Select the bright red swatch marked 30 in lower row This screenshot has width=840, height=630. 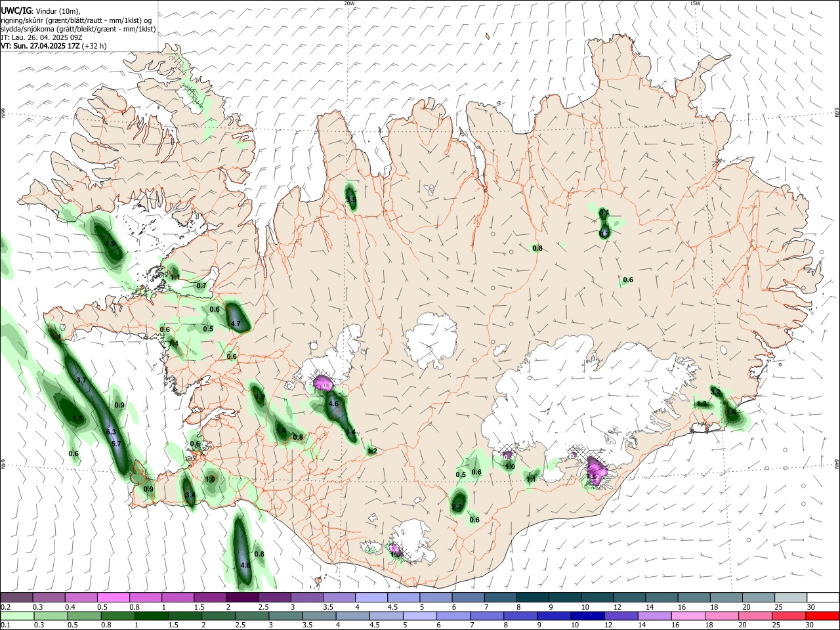(x=822, y=616)
